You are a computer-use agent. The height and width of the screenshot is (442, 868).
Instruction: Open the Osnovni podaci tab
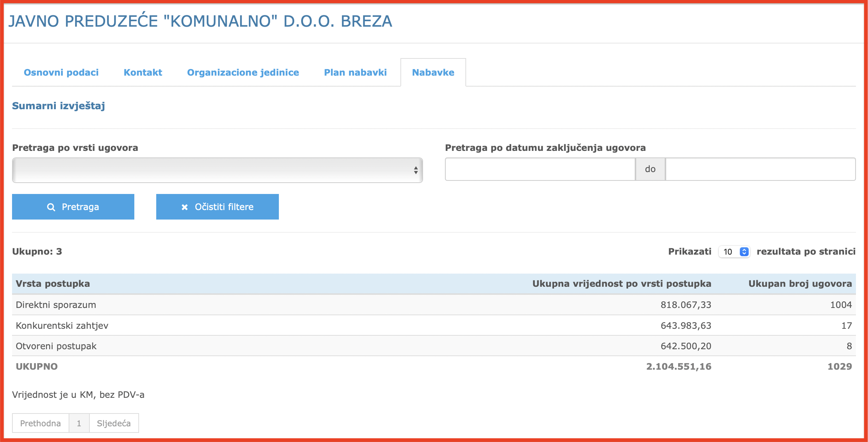click(61, 72)
